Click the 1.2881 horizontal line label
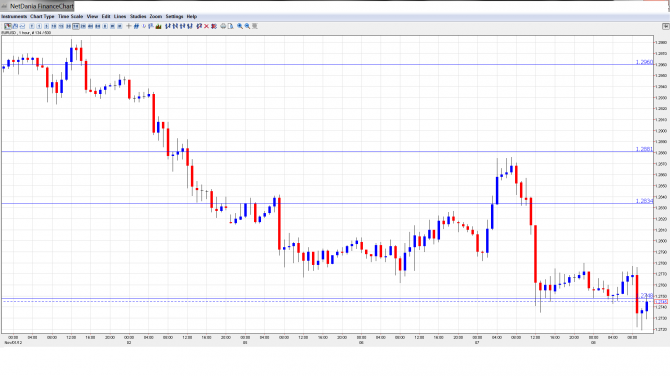670x376 pixels. click(644, 149)
